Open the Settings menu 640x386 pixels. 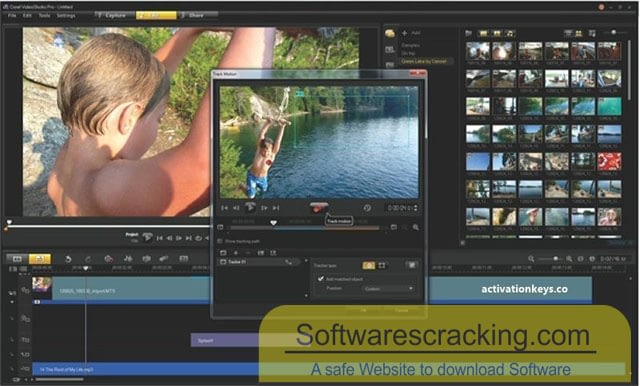pyautogui.click(x=66, y=16)
